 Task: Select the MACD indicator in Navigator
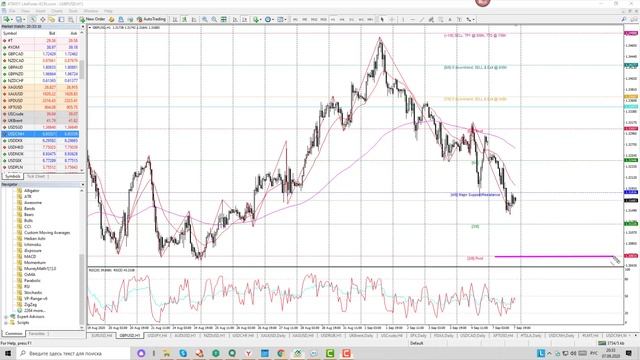click(30, 256)
